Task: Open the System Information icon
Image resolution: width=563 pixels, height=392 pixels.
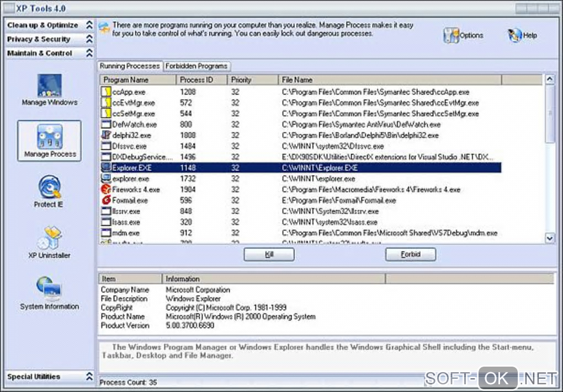Action: point(49,288)
